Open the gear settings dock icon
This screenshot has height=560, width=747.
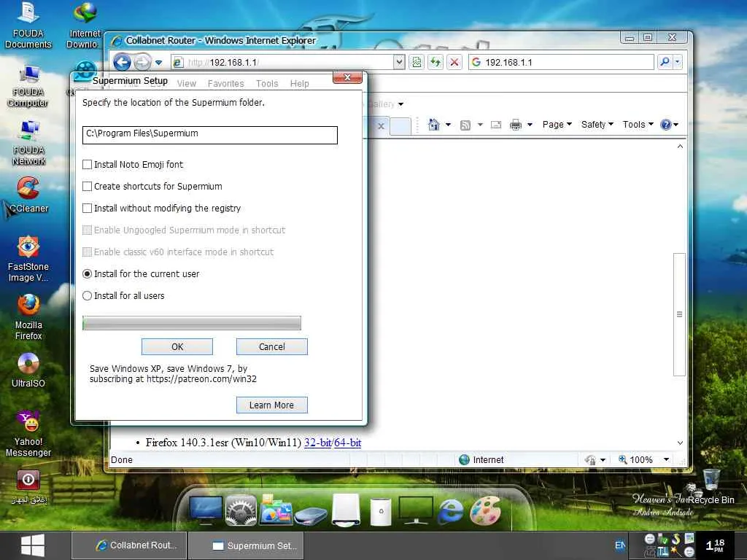pyautogui.click(x=241, y=510)
